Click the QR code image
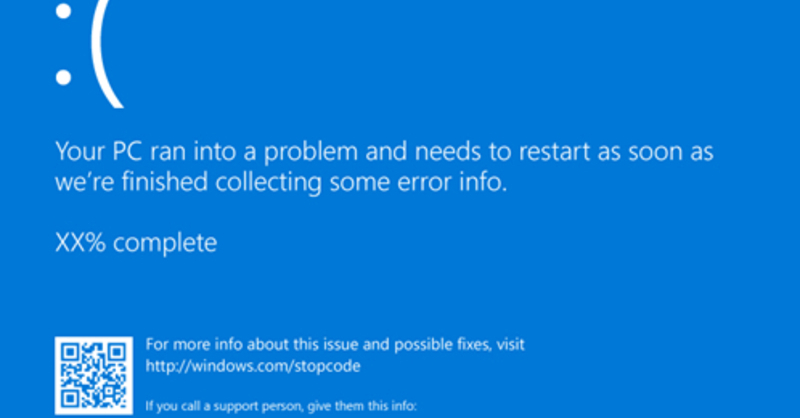 (x=93, y=376)
